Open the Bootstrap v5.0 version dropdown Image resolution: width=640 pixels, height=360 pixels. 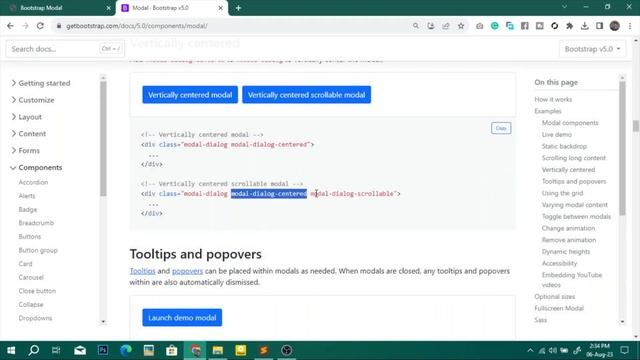coord(592,49)
